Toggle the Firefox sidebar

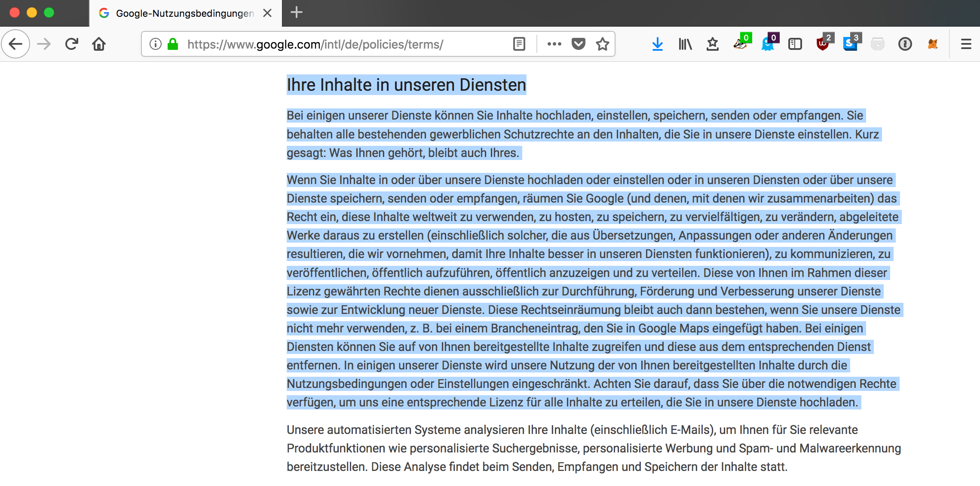pos(795,44)
